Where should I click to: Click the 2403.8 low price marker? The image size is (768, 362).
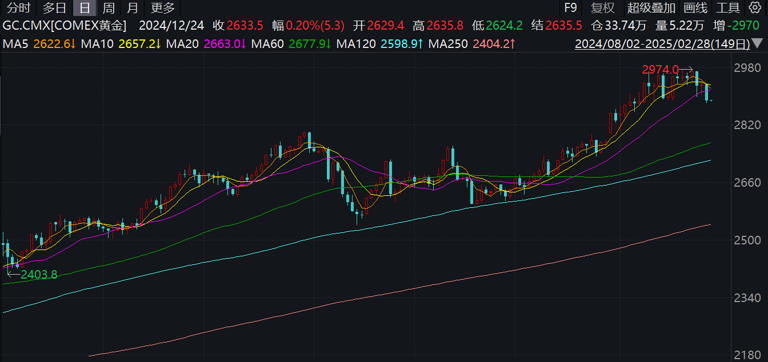[x=39, y=275]
